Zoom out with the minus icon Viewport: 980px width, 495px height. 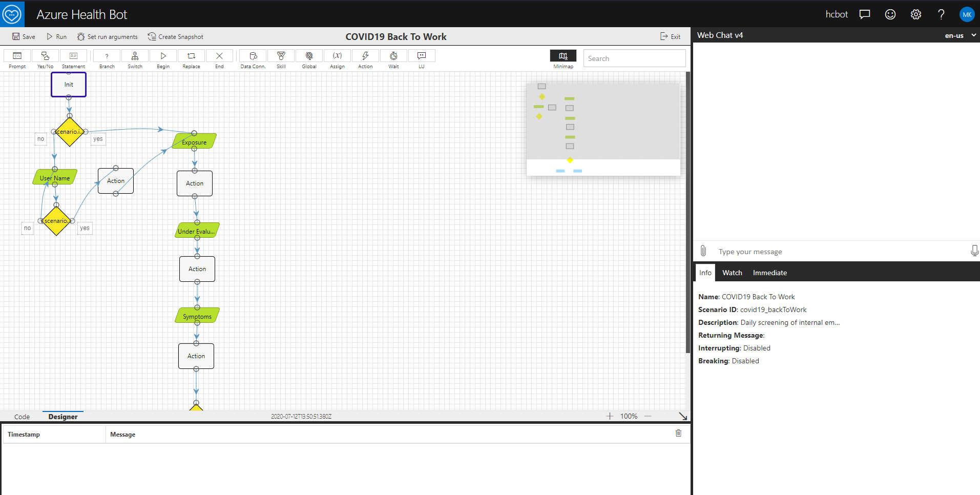648,416
